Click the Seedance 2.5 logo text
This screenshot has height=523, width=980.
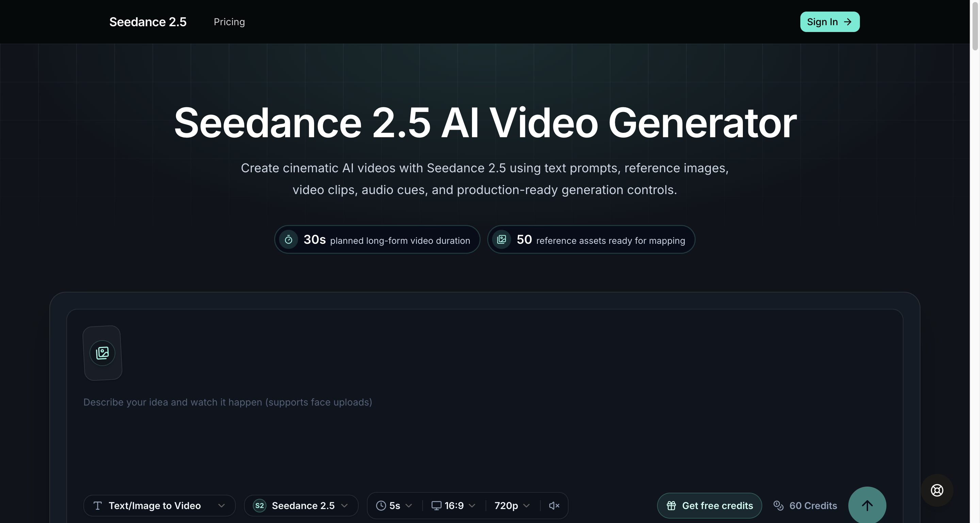click(x=148, y=22)
